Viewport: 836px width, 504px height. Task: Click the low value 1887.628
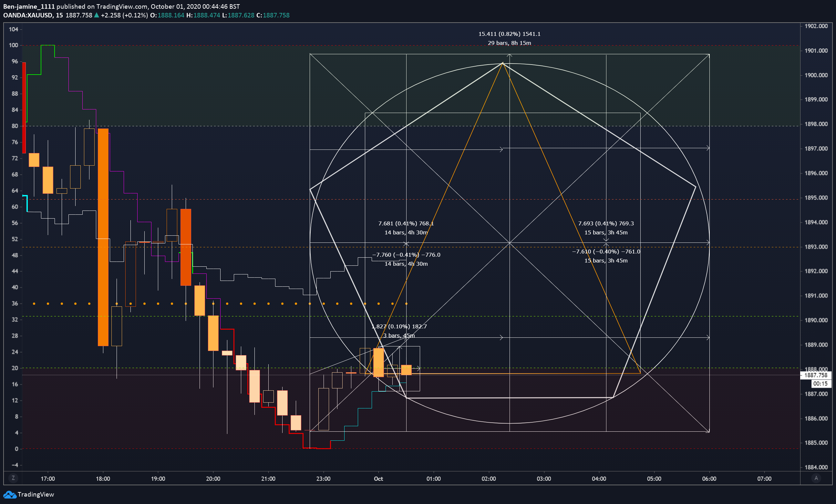point(241,15)
